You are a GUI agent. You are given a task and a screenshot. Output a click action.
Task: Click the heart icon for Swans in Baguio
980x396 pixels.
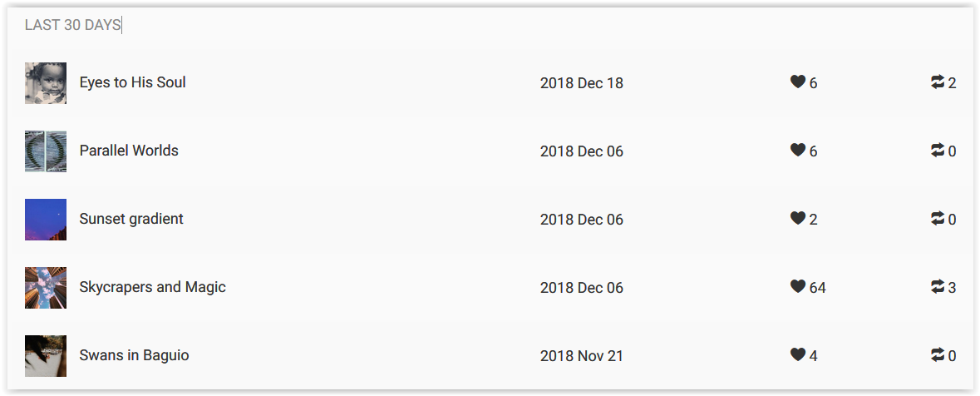(797, 354)
